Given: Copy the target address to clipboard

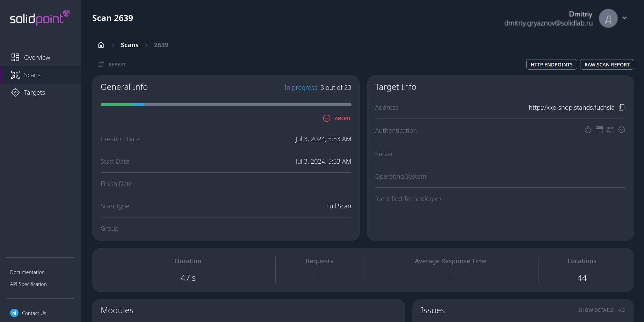Looking at the screenshot, I should pyautogui.click(x=622, y=107).
